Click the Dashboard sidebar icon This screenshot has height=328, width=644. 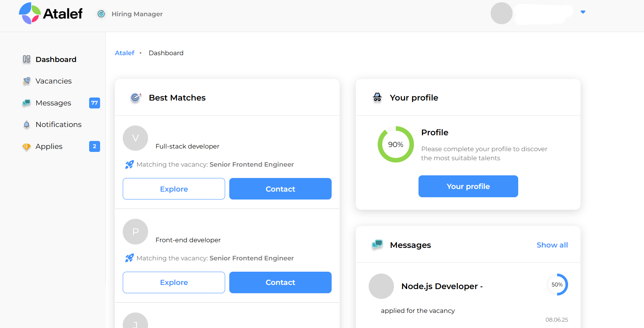(x=26, y=59)
